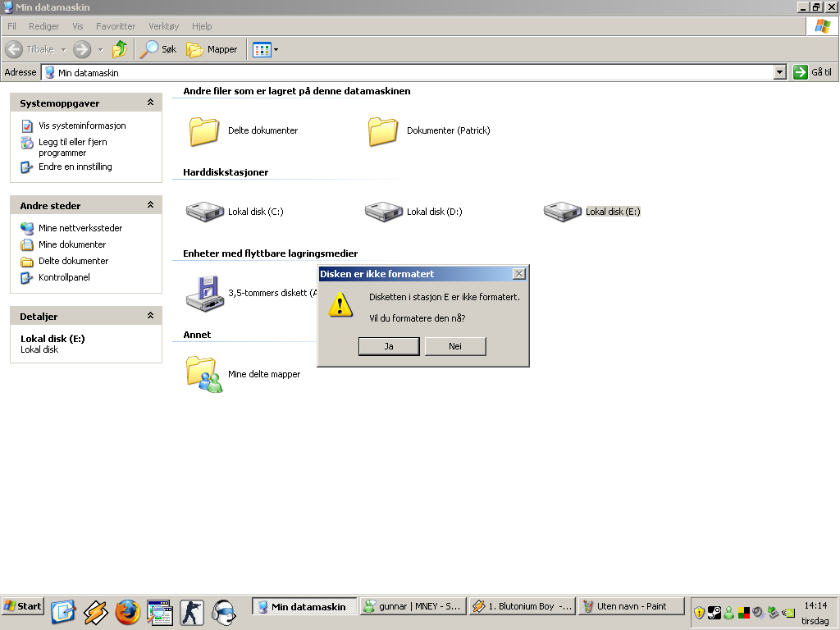Open forward button history dropdown arrow
The width and height of the screenshot is (840, 630).
pyautogui.click(x=100, y=50)
